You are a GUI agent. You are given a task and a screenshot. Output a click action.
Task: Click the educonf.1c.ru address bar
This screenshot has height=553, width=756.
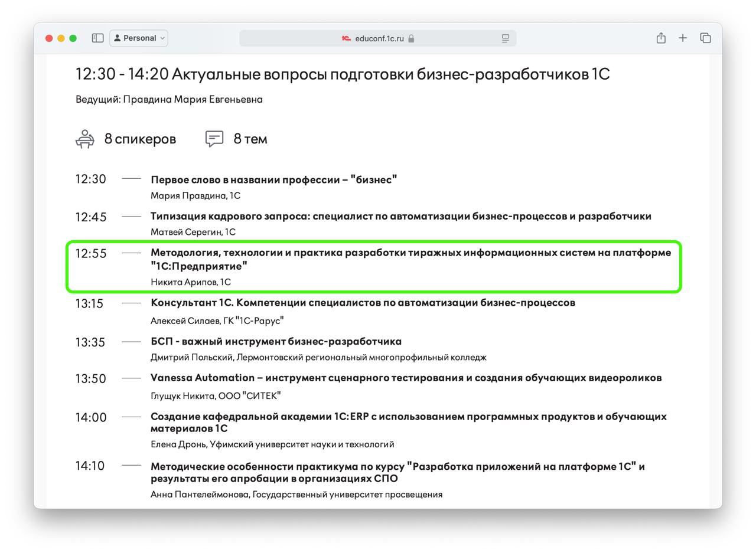(x=378, y=38)
